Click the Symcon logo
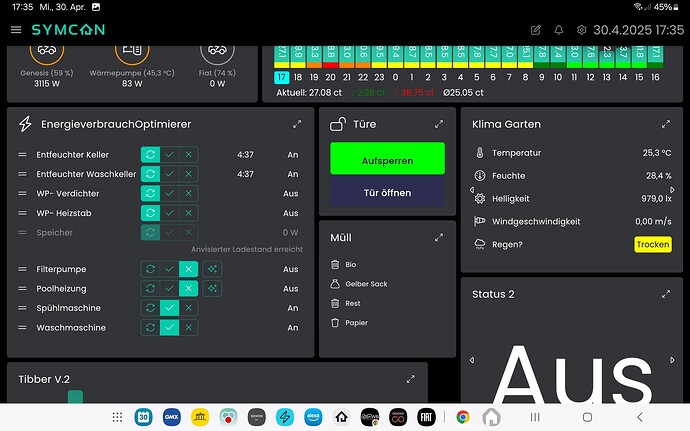The height and width of the screenshot is (431, 690). 68,30
